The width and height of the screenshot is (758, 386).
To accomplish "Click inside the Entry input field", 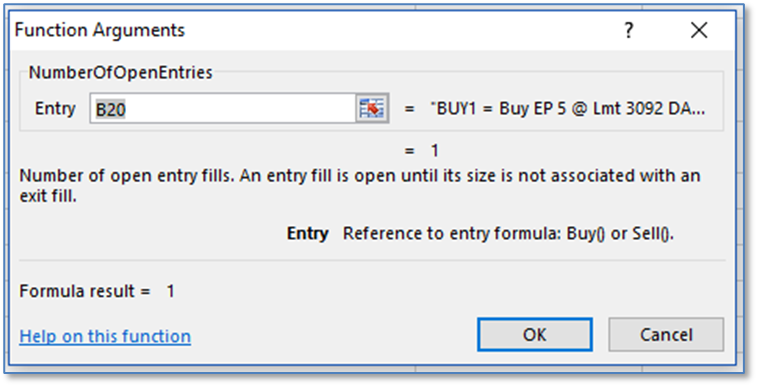I will pos(223,108).
